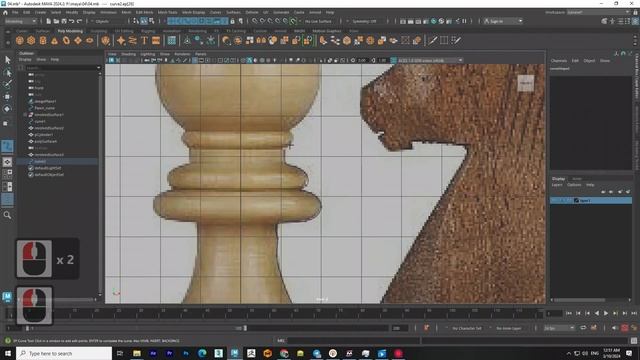640x360 pixels.
Task: Switch to the Poly Modeling shelf tab
Action: pos(70,31)
